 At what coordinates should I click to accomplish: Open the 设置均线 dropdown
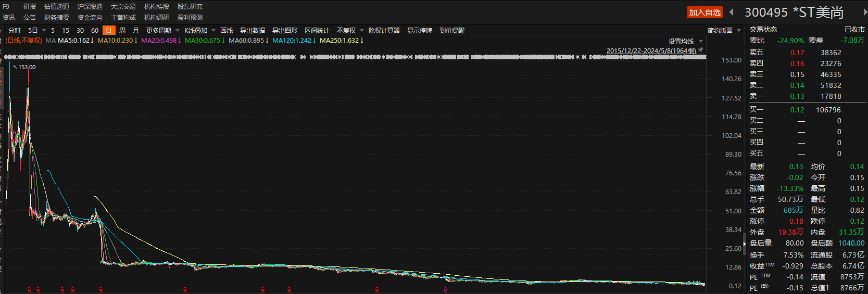click(x=685, y=41)
